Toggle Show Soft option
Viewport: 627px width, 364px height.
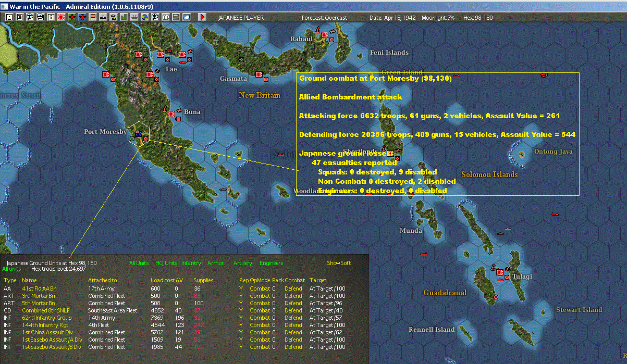point(339,263)
